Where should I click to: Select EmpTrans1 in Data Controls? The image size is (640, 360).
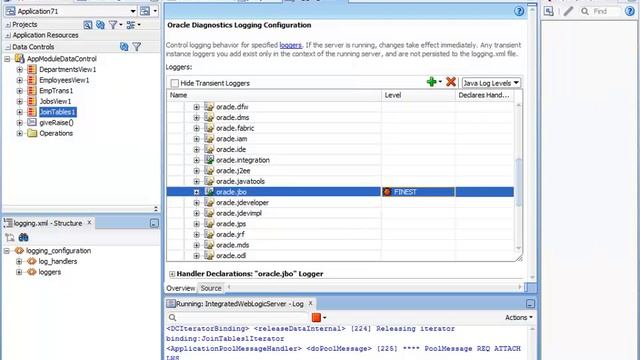click(x=56, y=91)
